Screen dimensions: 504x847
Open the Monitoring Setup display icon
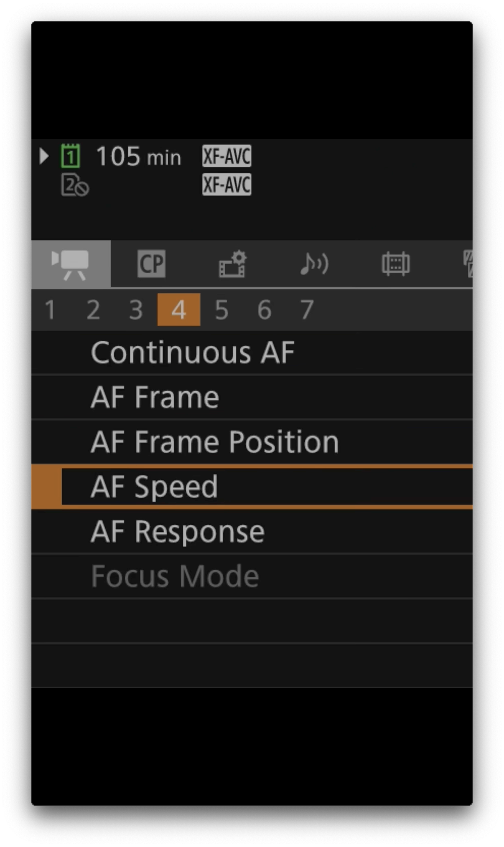(396, 264)
